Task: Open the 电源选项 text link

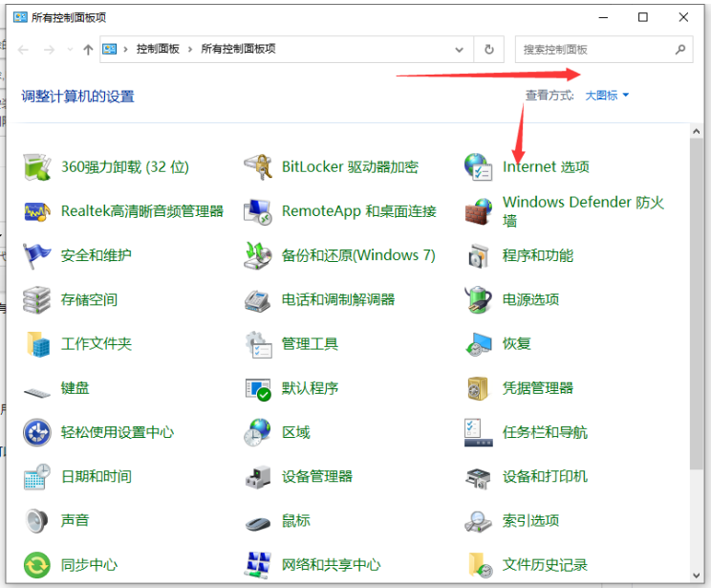Action: 530,299
